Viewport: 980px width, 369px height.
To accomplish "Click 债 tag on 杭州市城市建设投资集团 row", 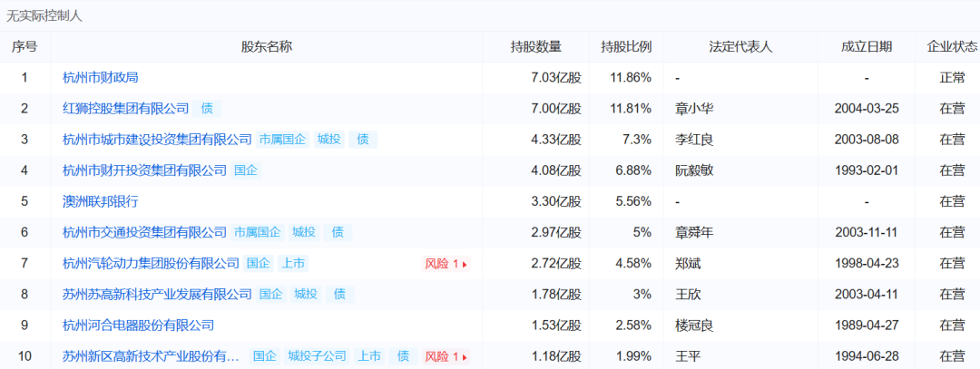I will click(363, 140).
